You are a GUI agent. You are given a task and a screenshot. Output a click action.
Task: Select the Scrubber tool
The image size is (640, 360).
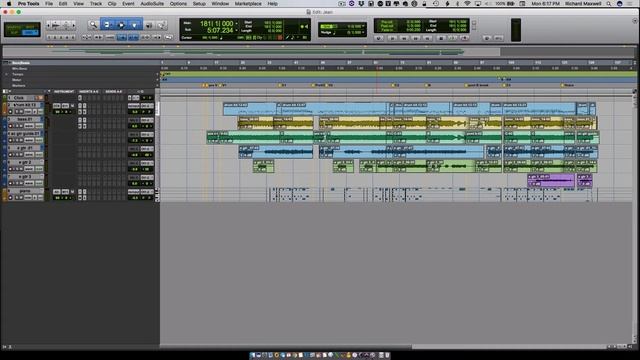pyautogui.click(x=149, y=25)
